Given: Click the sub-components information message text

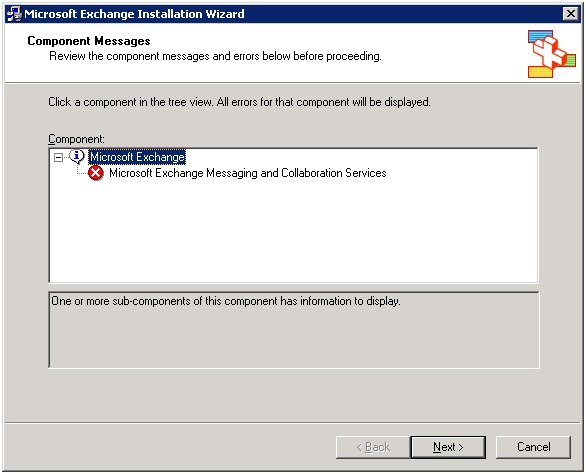Looking at the screenshot, I should click(226, 301).
